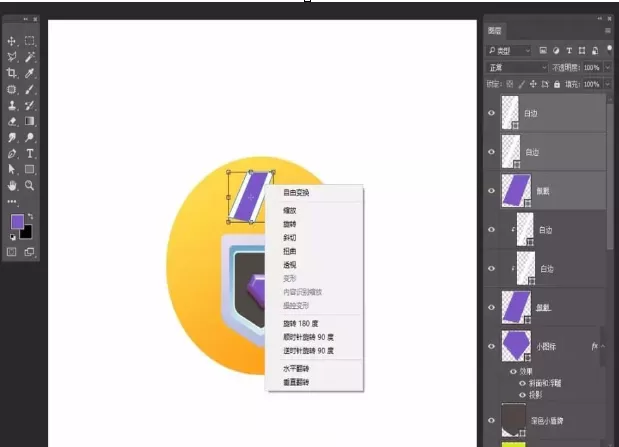Select the Horizontal Type tool
619x447 pixels.
[x=30, y=154]
